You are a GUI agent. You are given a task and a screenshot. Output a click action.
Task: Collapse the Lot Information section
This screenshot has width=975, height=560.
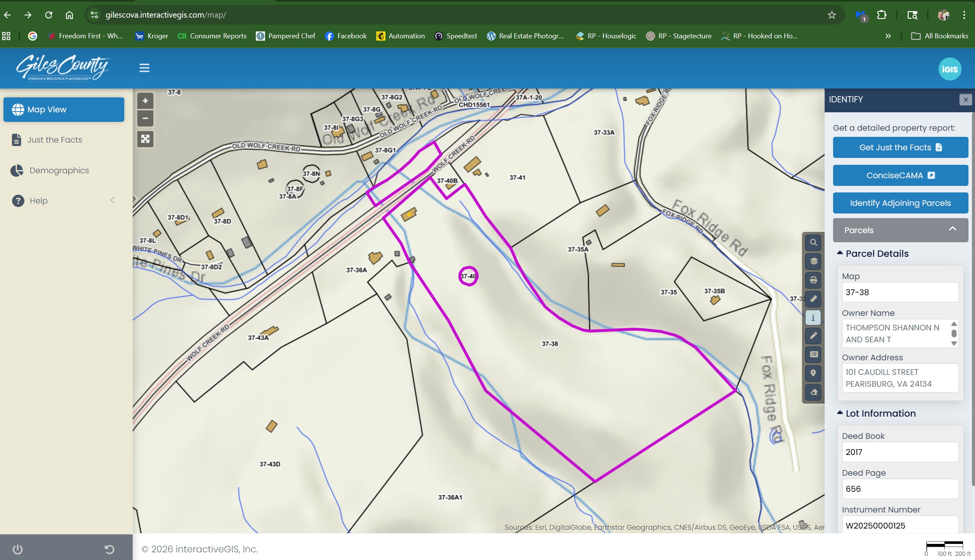(x=840, y=413)
